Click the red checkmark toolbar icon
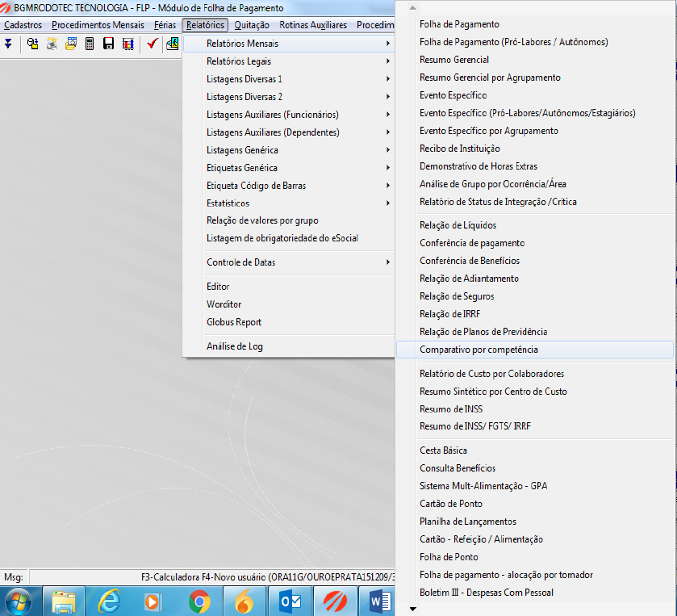 [x=153, y=44]
